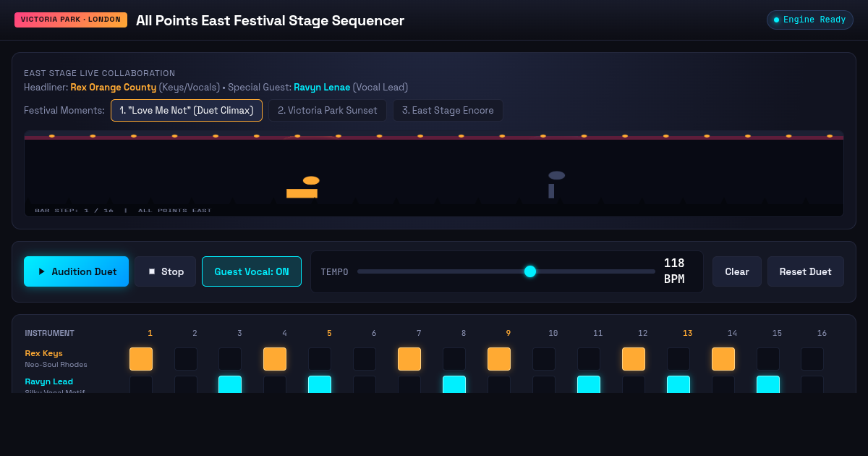The width and height of the screenshot is (868, 456).
Task: Click the Engine Ready status indicator
Action: click(810, 20)
